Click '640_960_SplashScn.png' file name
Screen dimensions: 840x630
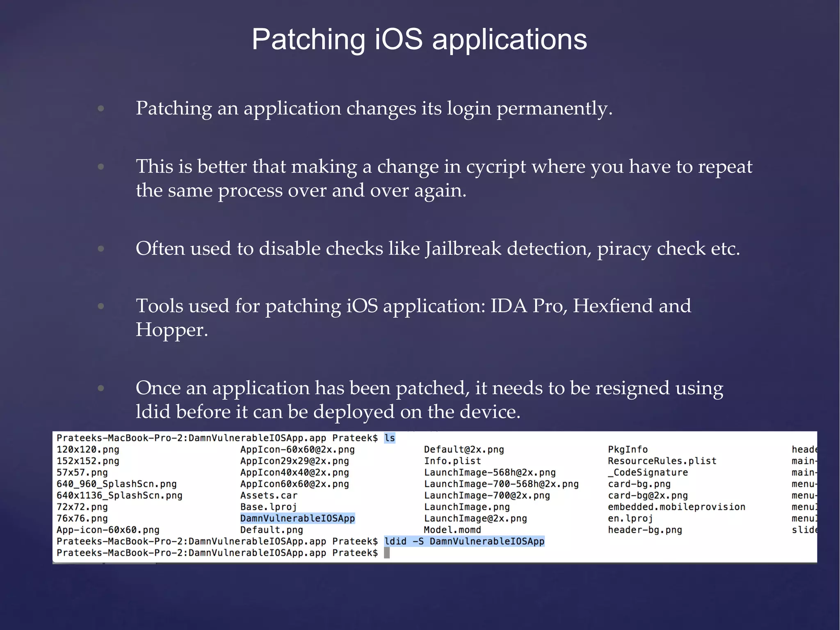point(116,484)
